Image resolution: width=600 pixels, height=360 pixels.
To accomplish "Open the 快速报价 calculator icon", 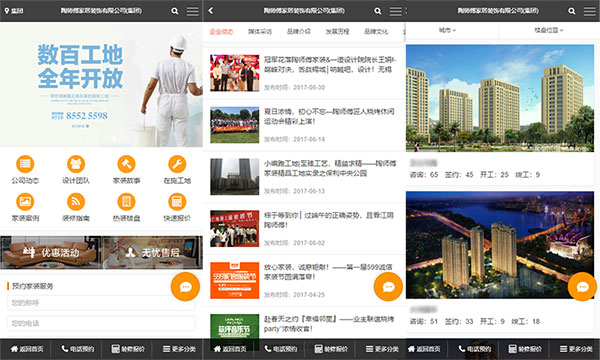I will coord(177,202).
